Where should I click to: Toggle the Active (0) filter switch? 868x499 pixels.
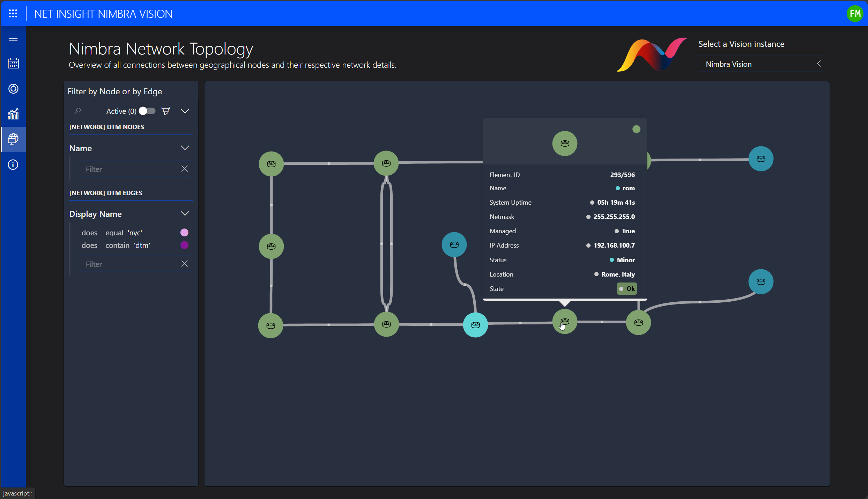(147, 111)
